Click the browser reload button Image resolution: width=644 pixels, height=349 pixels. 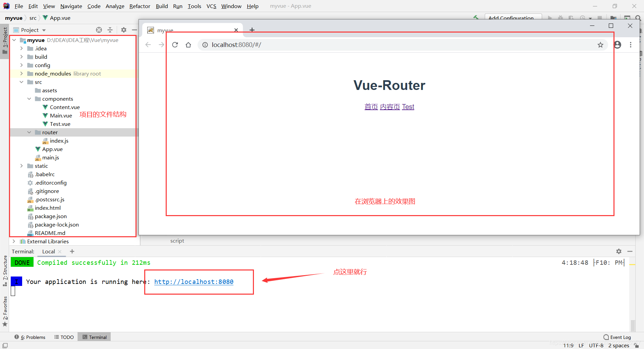(x=175, y=45)
